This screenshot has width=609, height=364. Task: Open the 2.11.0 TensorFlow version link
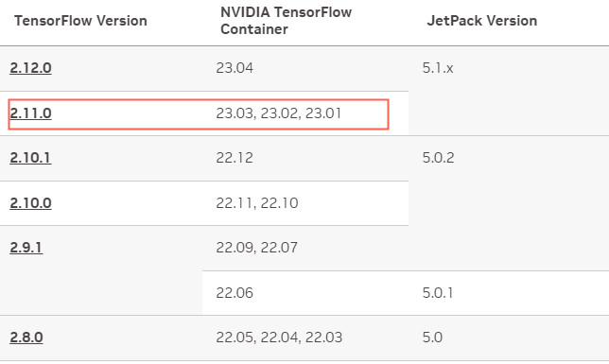pyautogui.click(x=30, y=113)
